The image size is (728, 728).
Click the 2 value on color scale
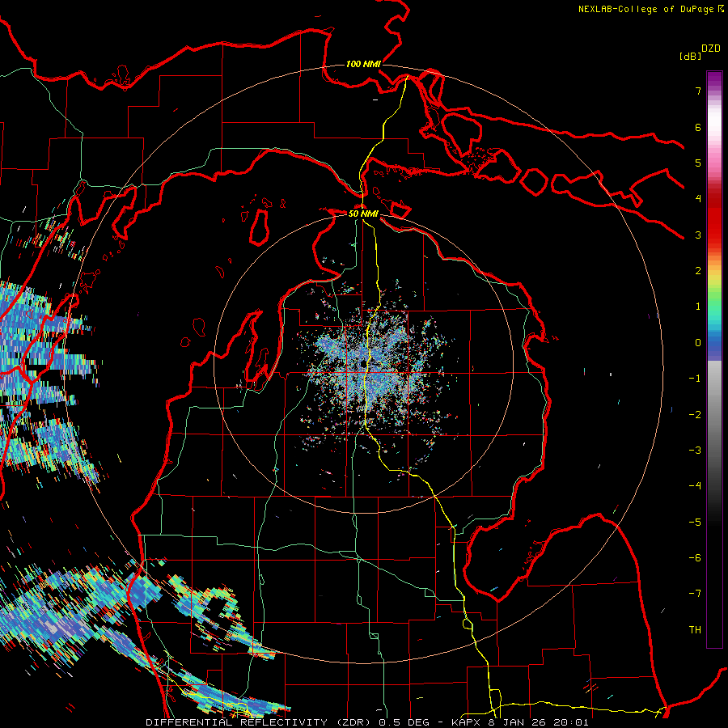(698, 271)
